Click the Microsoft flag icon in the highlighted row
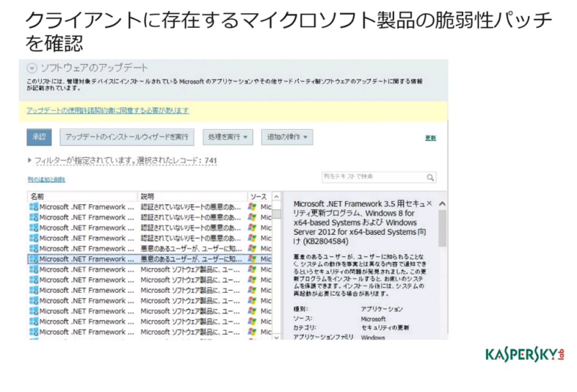The width and height of the screenshot is (577, 392). pyautogui.click(x=252, y=259)
